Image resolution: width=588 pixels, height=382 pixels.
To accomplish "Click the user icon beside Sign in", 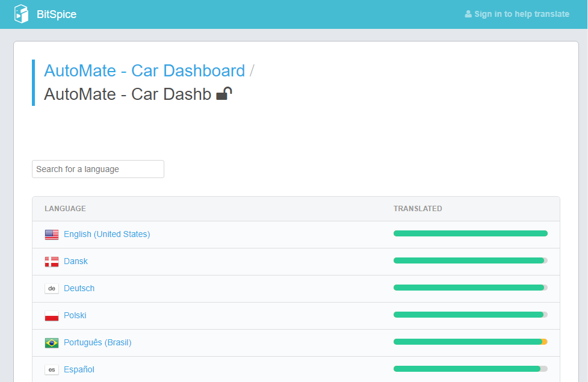I will [x=468, y=14].
